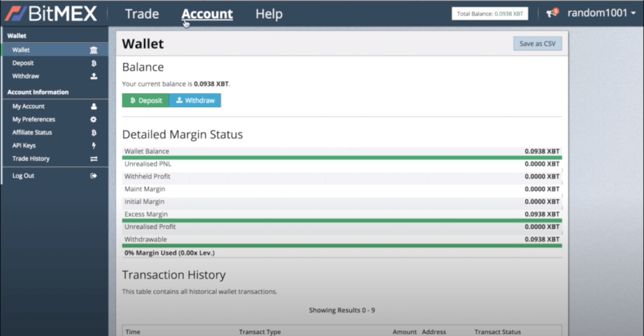Click the upload icon beside sidebar Withdraw
This screenshot has height=336, width=644.
point(94,76)
